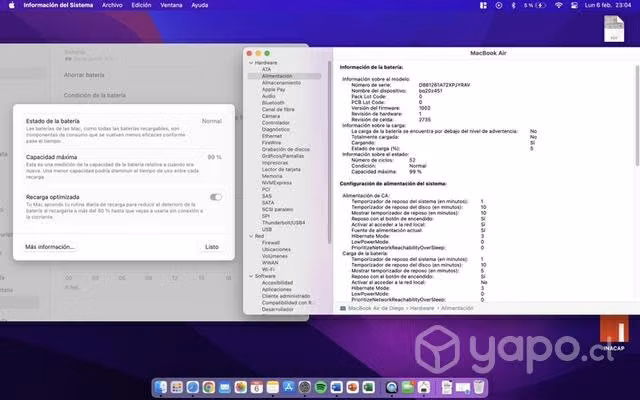Open the Ventana menu

coord(171,5)
